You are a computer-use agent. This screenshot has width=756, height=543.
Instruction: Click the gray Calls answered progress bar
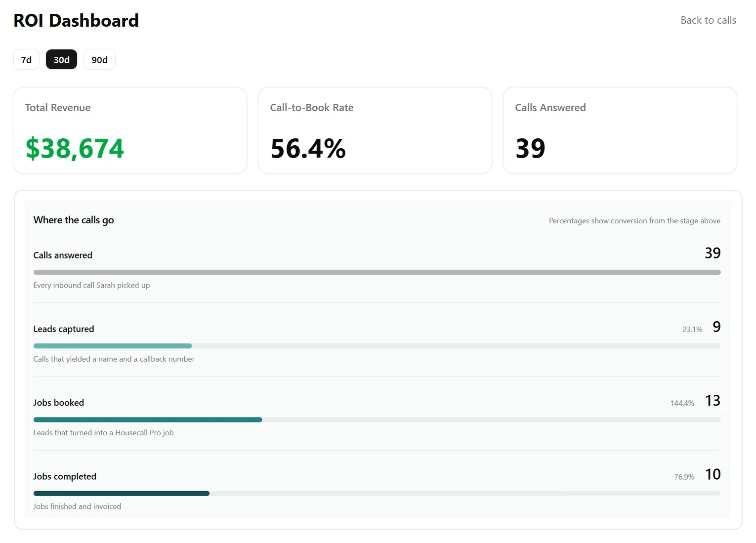click(x=377, y=272)
